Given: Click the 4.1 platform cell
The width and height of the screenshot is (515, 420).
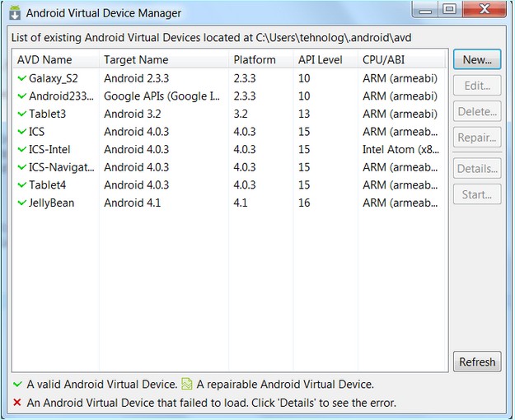Looking at the screenshot, I should coord(241,203).
